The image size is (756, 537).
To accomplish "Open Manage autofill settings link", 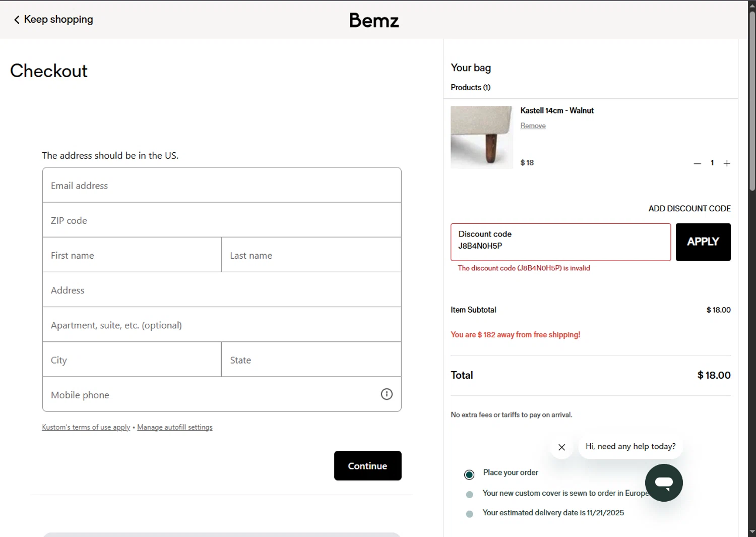I will tap(175, 427).
